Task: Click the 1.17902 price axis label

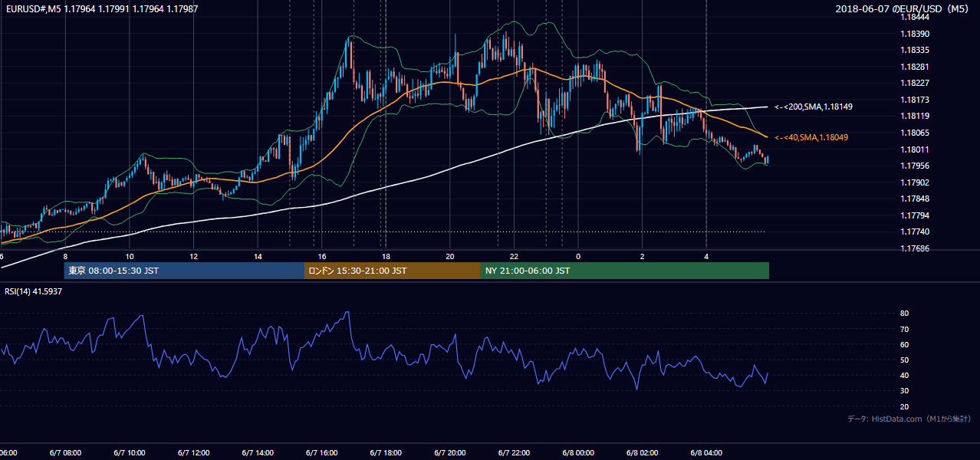Action: [x=915, y=182]
